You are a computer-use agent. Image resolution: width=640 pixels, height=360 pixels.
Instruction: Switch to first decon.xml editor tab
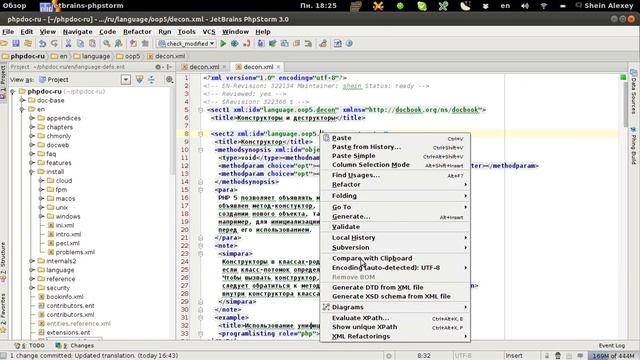pyautogui.click(x=204, y=67)
